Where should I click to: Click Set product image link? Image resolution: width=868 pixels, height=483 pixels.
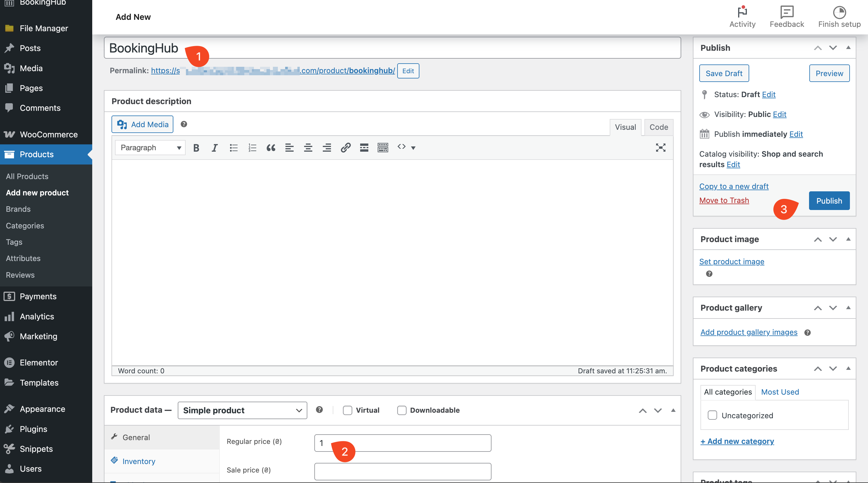coord(731,261)
